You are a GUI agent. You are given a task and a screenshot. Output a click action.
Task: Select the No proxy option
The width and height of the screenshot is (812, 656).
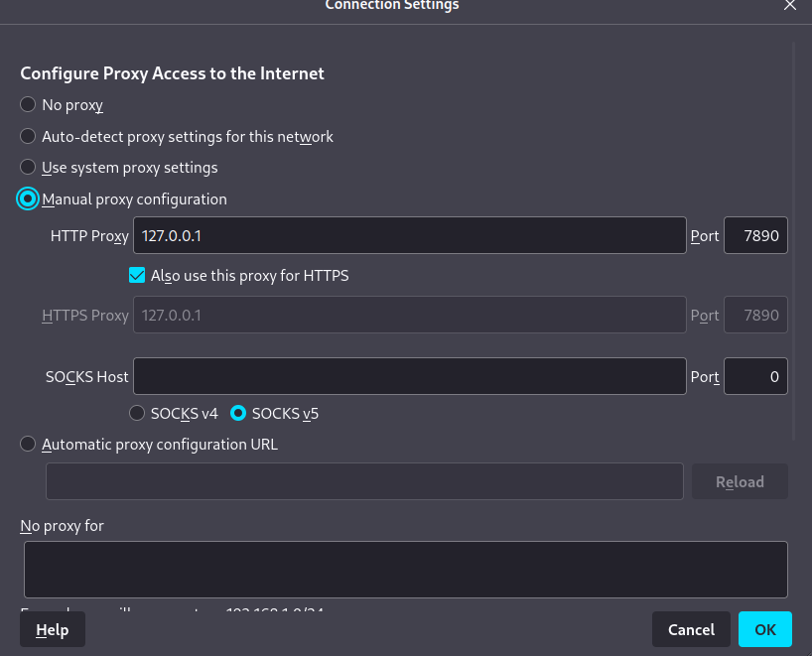tap(28, 104)
